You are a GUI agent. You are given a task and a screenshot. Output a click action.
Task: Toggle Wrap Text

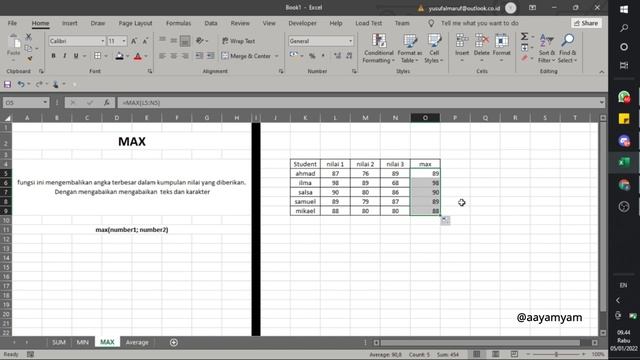tap(239, 41)
